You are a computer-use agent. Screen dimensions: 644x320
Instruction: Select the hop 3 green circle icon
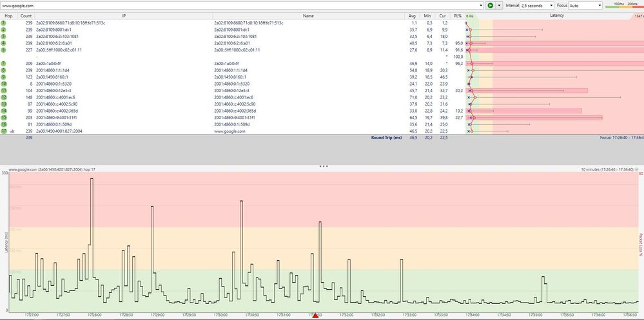4,37
